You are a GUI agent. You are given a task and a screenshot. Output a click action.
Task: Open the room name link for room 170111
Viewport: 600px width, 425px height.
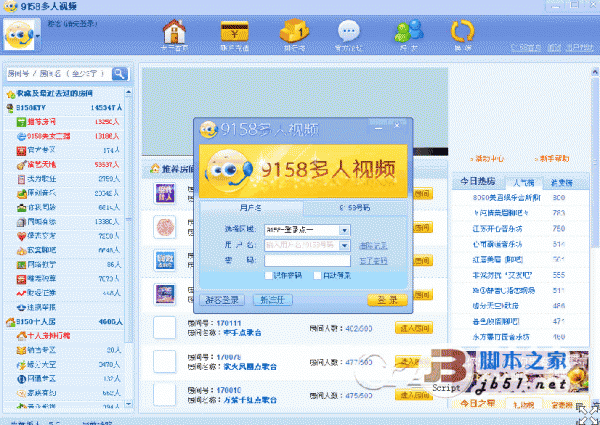pos(242,333)
